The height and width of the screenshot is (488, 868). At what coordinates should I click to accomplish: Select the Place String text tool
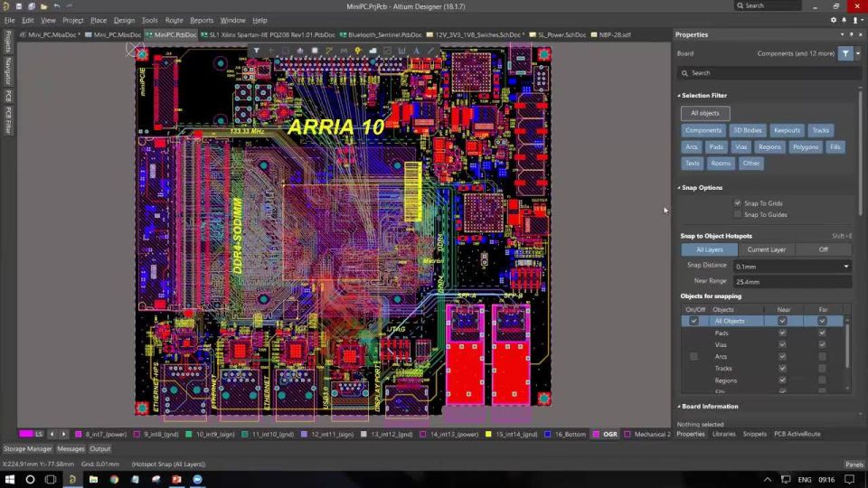[416, 51]
